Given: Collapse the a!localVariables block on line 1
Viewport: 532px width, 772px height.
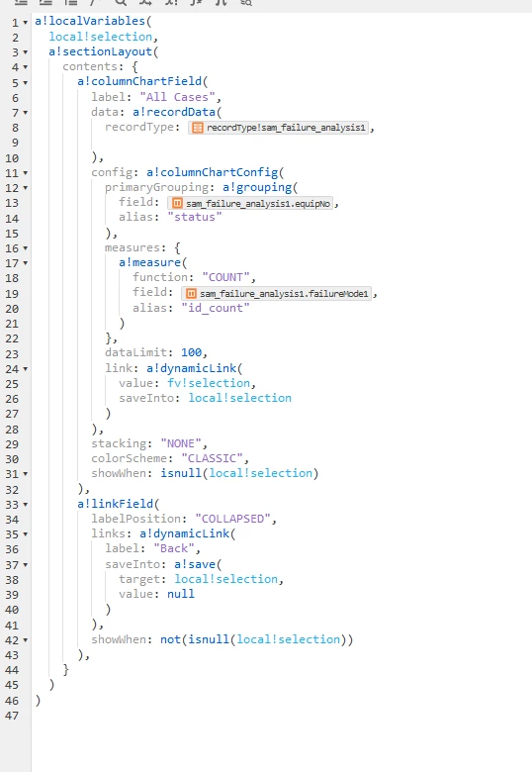Looking at the screenshot, I should click(25, 23).
